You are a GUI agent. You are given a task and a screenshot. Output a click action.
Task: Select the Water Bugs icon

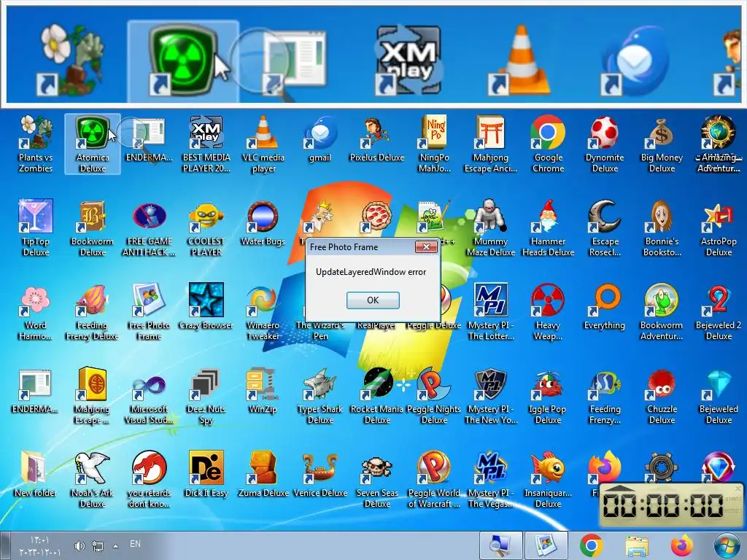click(x=263, y=222)
